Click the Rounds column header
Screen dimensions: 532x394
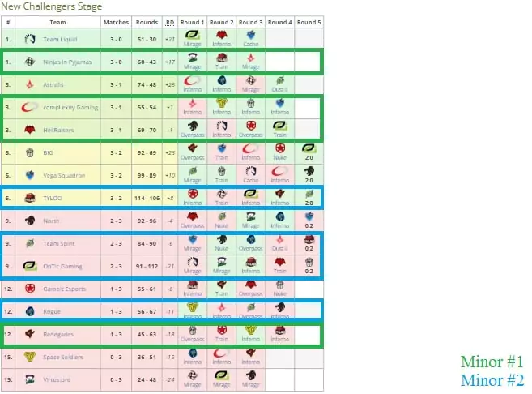pos(147,22)
